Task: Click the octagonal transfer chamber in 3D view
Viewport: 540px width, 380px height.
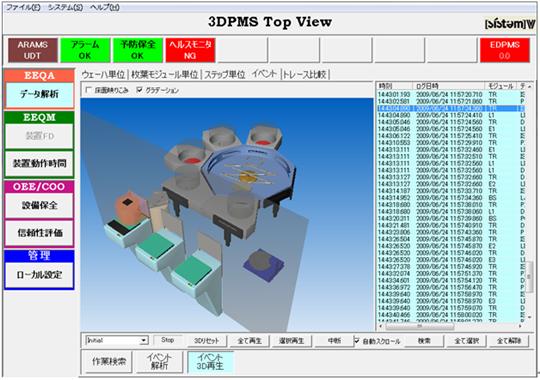Action: pos(249,173)
